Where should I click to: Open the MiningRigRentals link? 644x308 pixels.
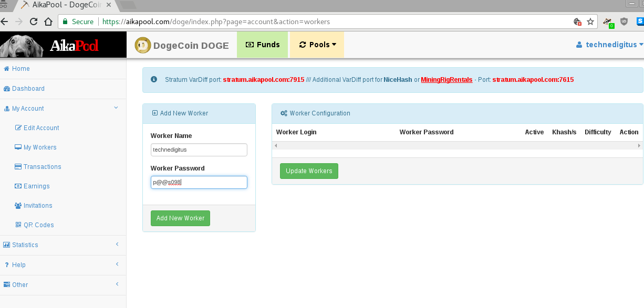pos(446,80)
